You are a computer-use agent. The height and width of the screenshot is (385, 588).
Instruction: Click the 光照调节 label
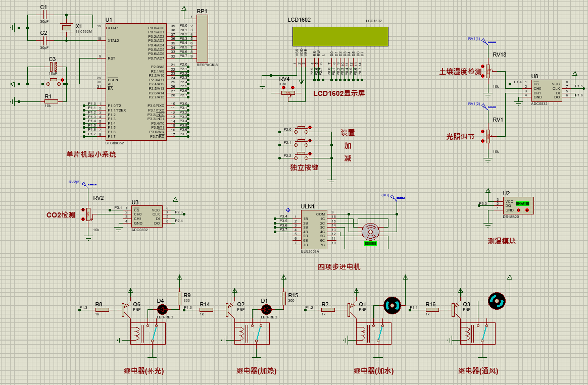(460, 137)
